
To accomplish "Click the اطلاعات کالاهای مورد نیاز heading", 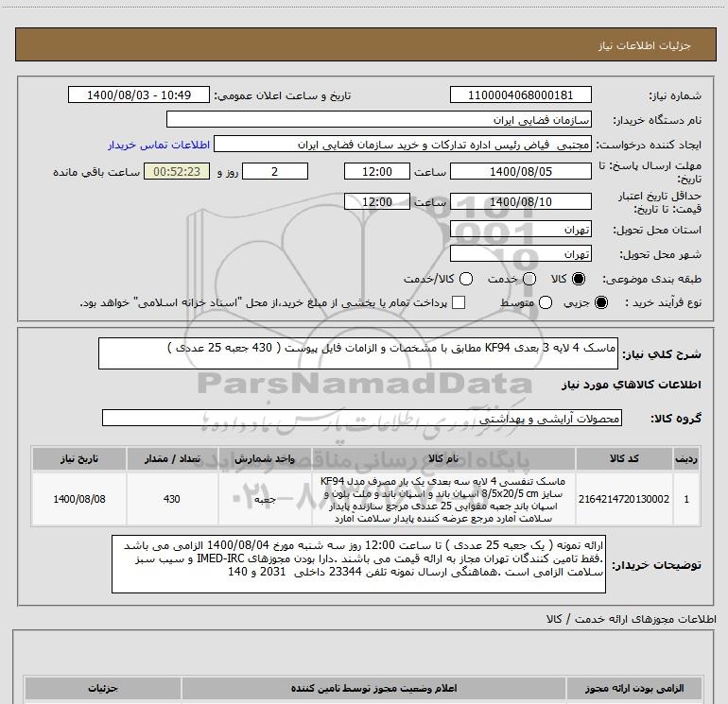I will pos(632,385).
